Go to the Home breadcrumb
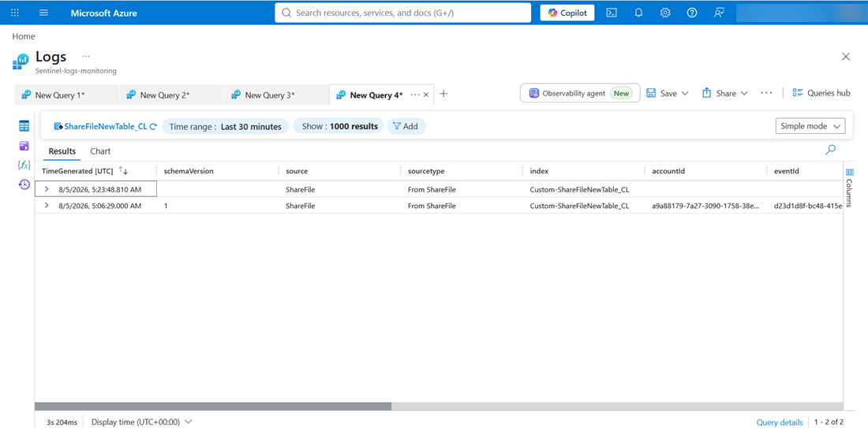 23,36
